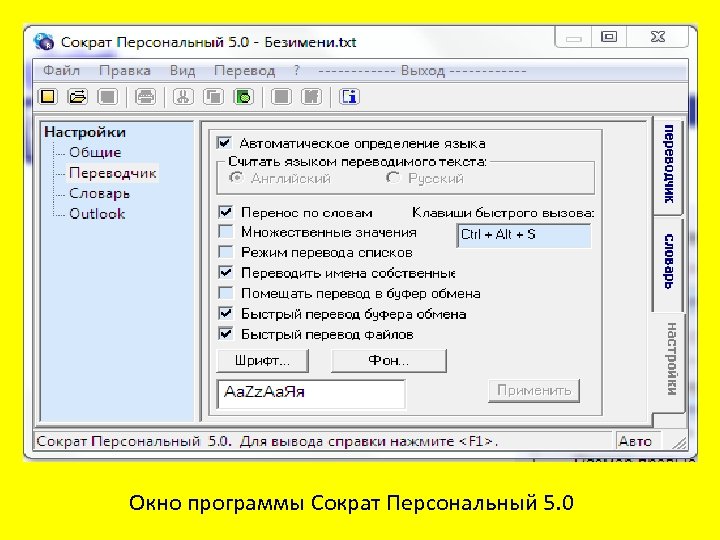Screen dimensions: 720x540
Task: Click the Sokrat app icon in title bar
Action: coord(44,41)
